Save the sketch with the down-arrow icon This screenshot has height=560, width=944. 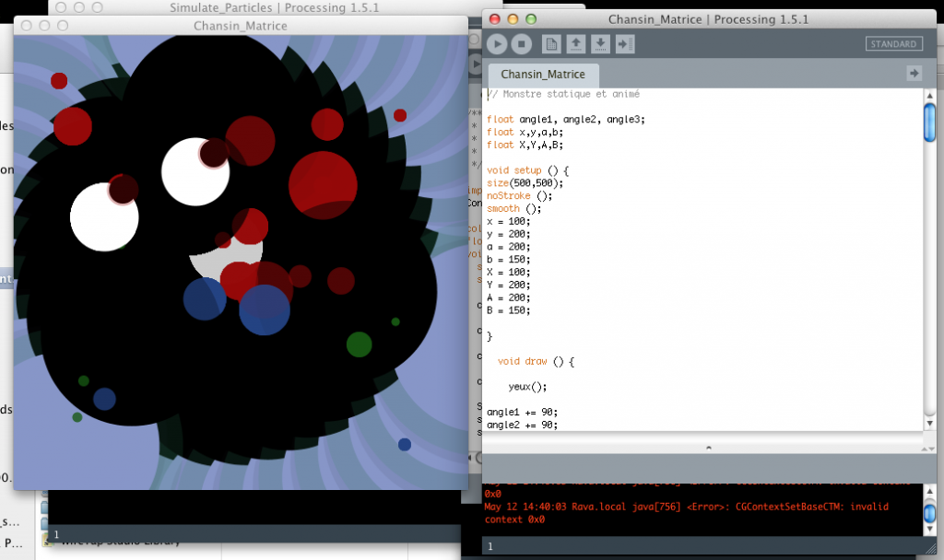tap(600, 44)
